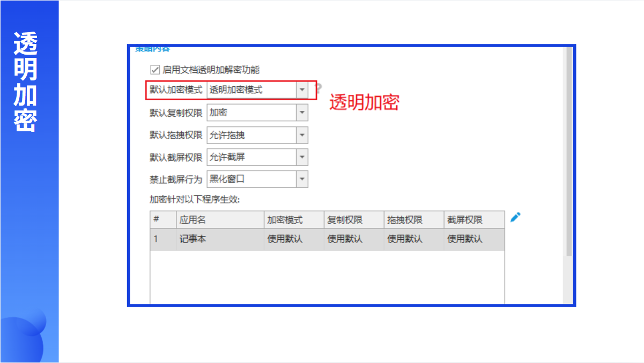Open the 默认拖拽权限 dropdown
The width and height of the screenshot is (644, 363).
coord(302,135)
